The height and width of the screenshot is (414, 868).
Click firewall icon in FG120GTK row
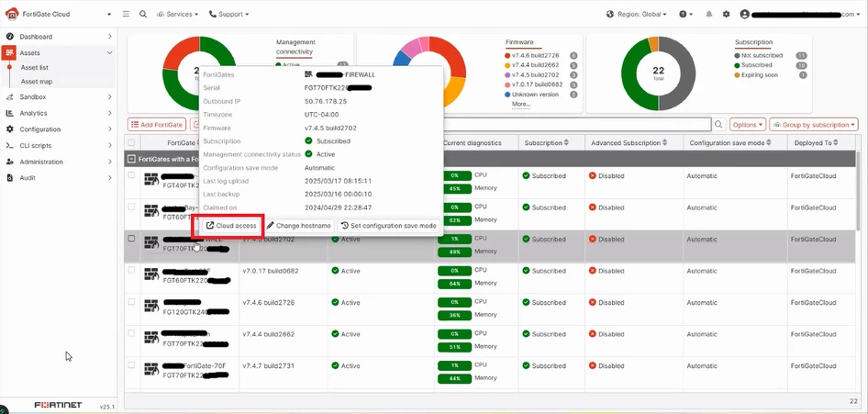(x=151, y=306)
